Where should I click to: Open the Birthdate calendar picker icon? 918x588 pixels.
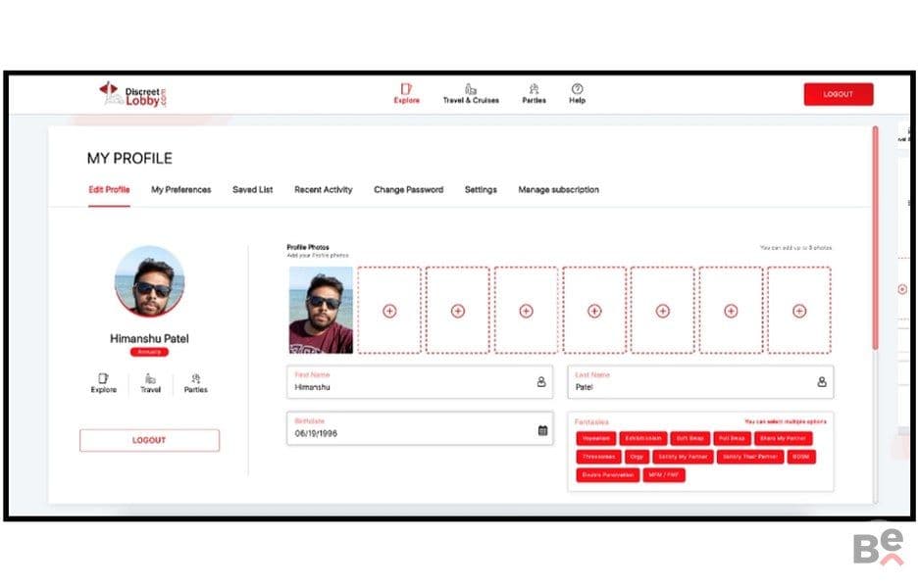click(542, 430)
